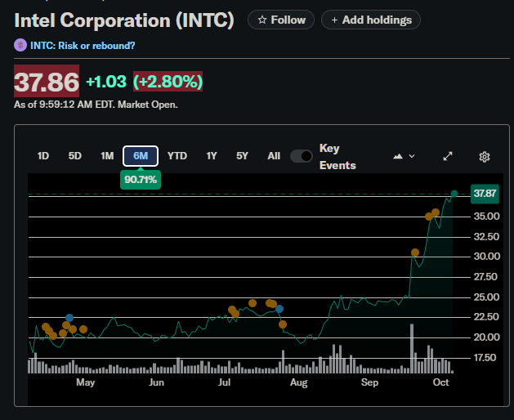Click the Oct label on the time axis
Viewport: 514px width, 420px height.
coord(440,382)
